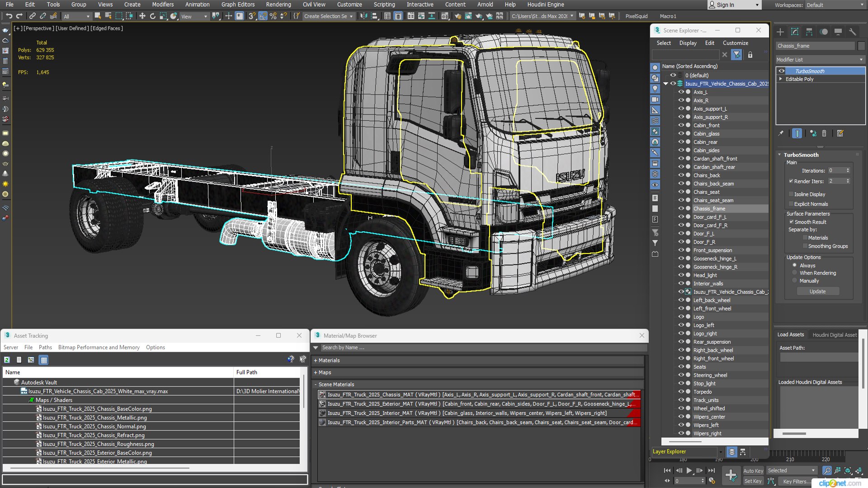Image resolution: width=868 pixels, height=488 pixels.
Task: Click the Remove Modifier trash icon
Action: coord(824,133)
